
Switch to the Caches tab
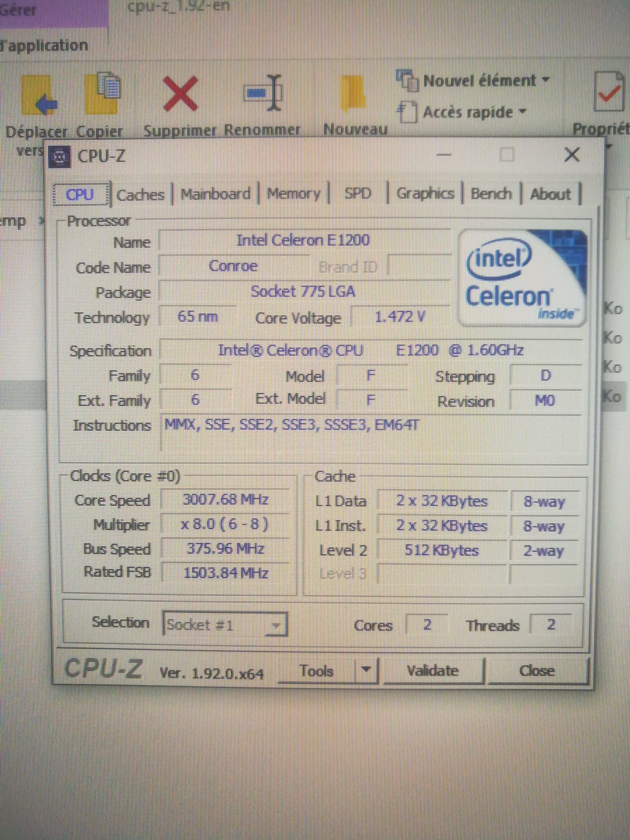click(141, 195)
